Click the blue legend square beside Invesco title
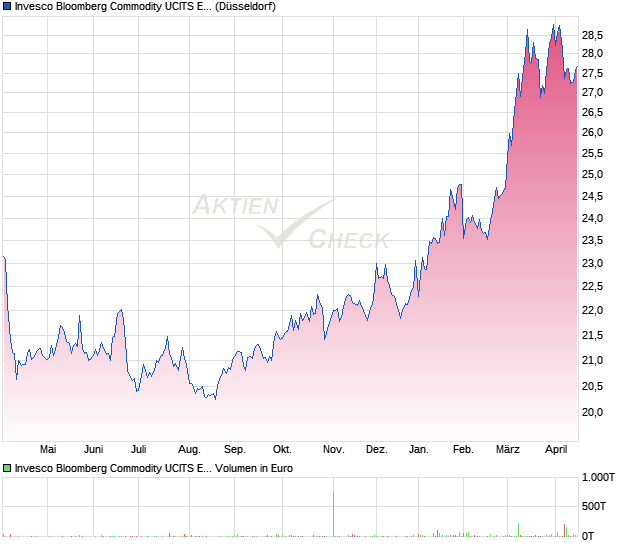The image size is (620, 546). pos(7,7)
